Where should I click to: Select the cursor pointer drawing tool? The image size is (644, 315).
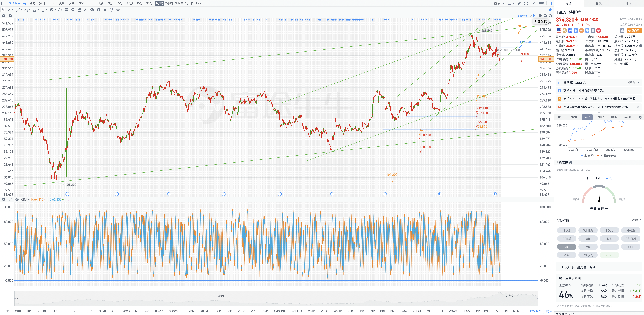coord(3,10)
